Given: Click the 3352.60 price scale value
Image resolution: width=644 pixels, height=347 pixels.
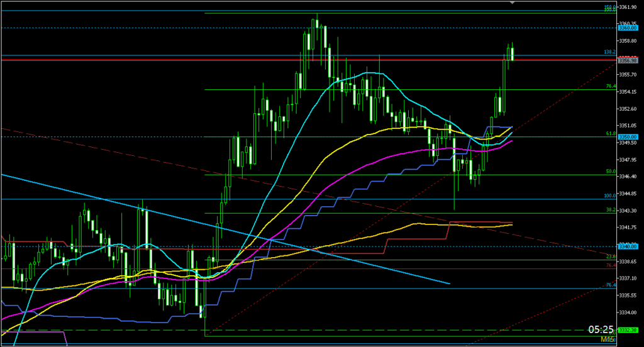Looking at the screenshot, I should pyautogui.click(x=628, y=109).
